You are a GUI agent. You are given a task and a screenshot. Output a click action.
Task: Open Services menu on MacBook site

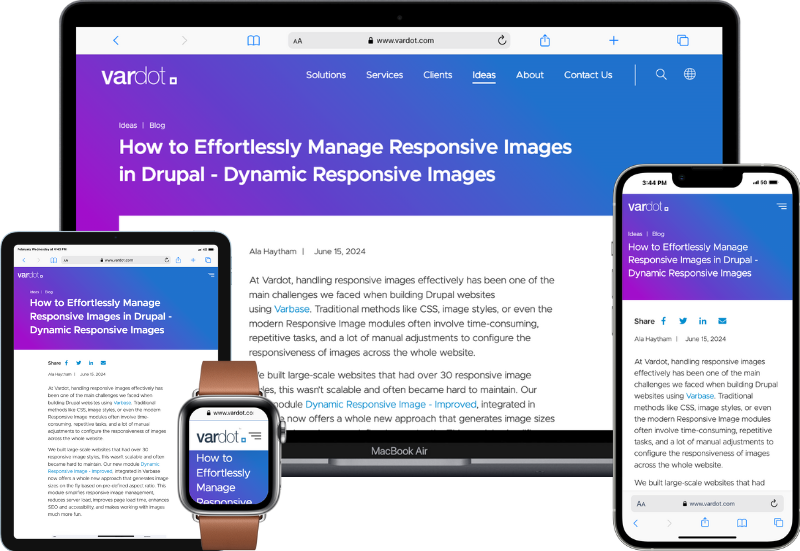[x=385, y=75]
